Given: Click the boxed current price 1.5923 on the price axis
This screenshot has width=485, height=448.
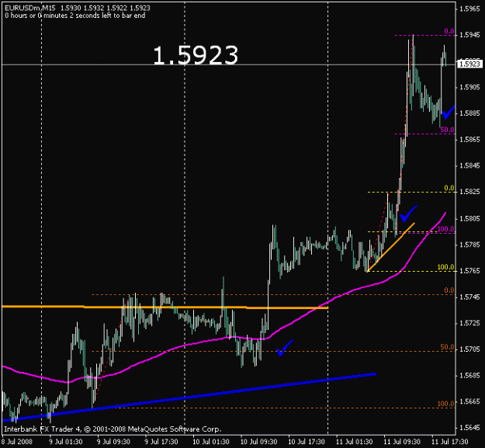Looking at the screenshot, I should pyautogui.click(x=469, y=64).
